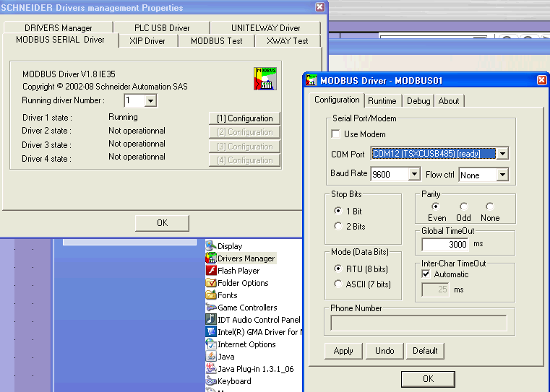
Task: Select the MODBUS SERIAL Driver tab
Action: [x=60, y=40]
